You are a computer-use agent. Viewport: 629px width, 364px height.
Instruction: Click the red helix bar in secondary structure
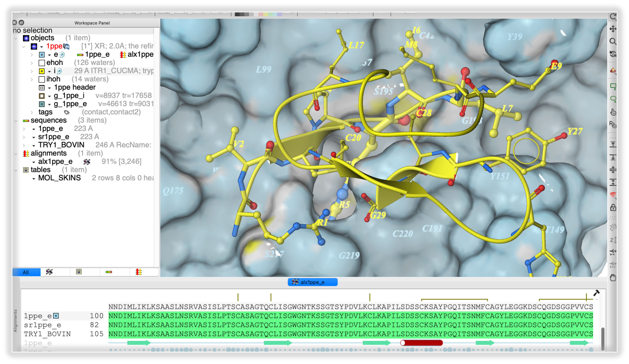(422, 343)
